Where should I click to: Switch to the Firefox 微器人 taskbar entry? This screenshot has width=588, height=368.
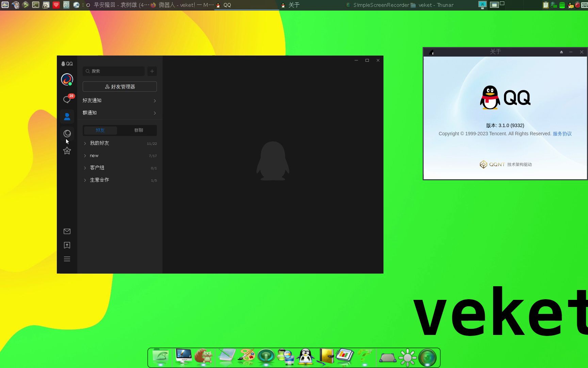point(182,5)
